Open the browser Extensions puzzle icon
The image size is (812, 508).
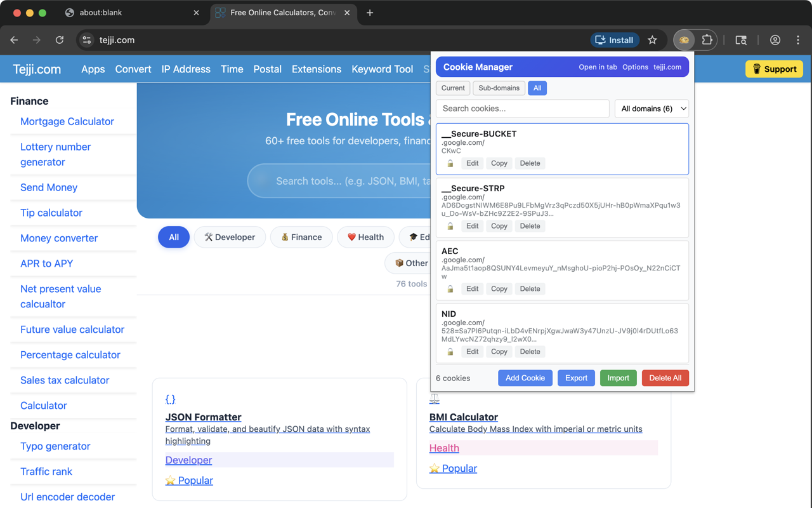tap(707, 40)
